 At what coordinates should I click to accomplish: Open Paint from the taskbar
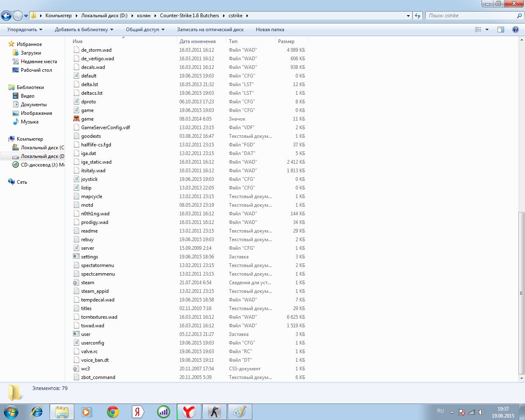(240, 412)
